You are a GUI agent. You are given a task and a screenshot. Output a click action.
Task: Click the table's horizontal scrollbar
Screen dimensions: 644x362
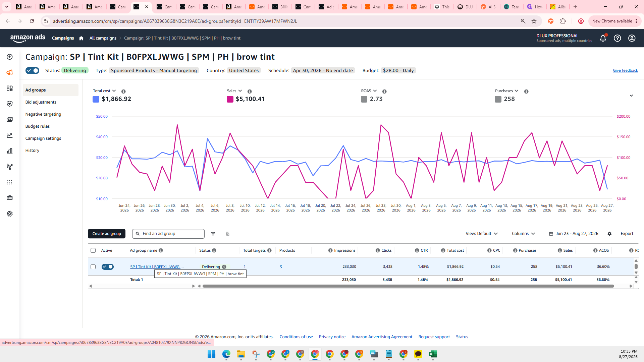click(x=408, y=286)
